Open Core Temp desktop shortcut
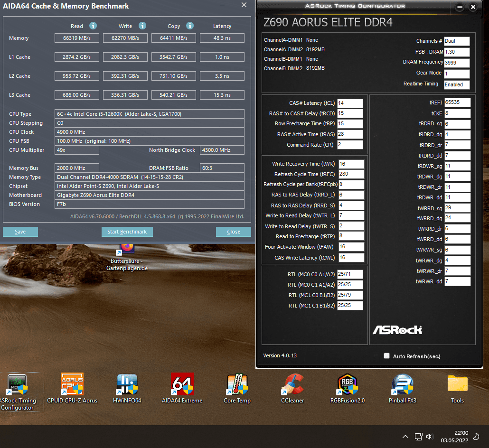The image size is (489, 448). (237, 389)
